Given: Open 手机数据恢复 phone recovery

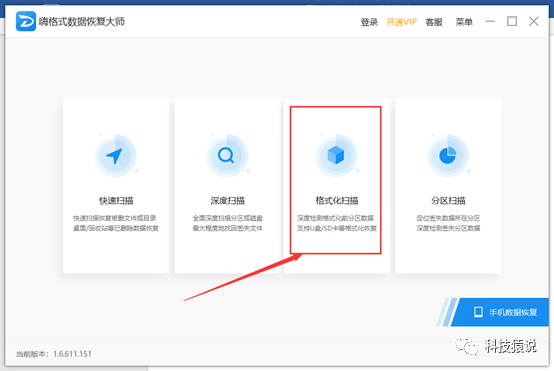Looking at the screenshot, I should (x=500, y=312).
